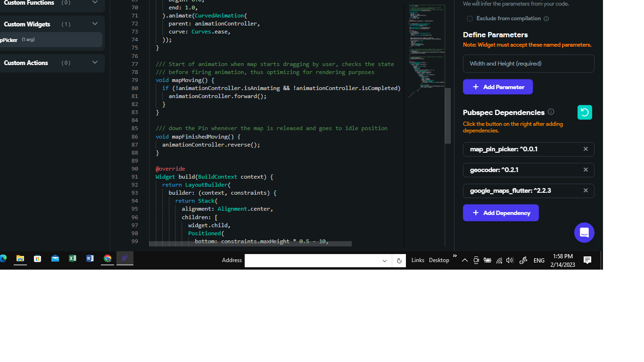Screen dimensions: 644x362
Task: Open the Links toolbar menu
Action: pos(418,260)
